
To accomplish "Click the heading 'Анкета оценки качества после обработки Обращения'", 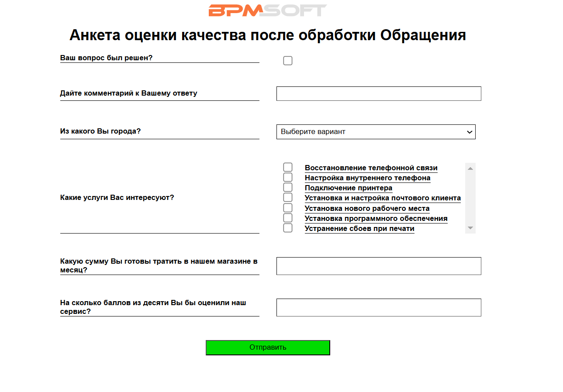I will (268, 35).
